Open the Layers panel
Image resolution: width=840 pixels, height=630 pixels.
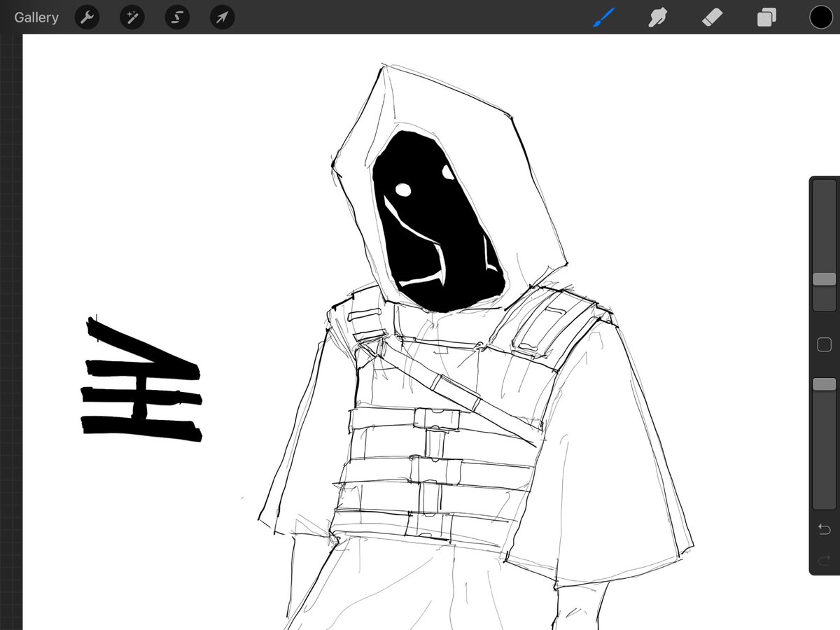click(766, 17)
